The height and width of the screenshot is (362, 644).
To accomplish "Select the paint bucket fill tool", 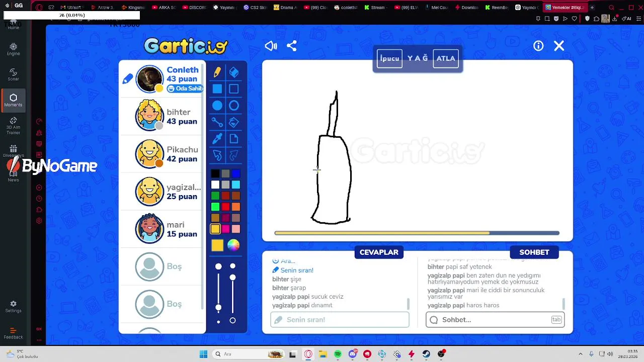I will pos(234,122).
